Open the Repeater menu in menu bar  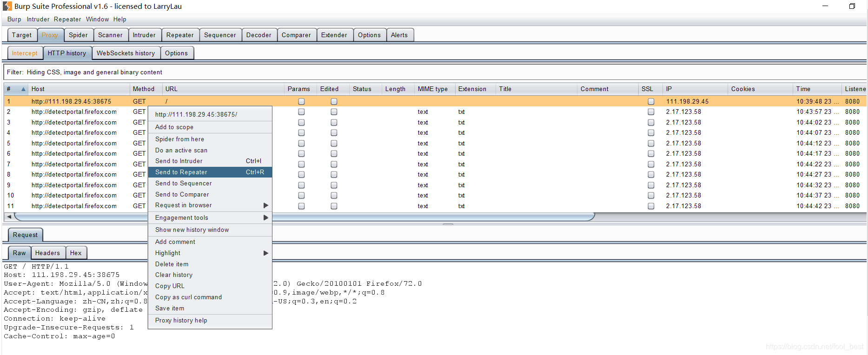(67, 20)
